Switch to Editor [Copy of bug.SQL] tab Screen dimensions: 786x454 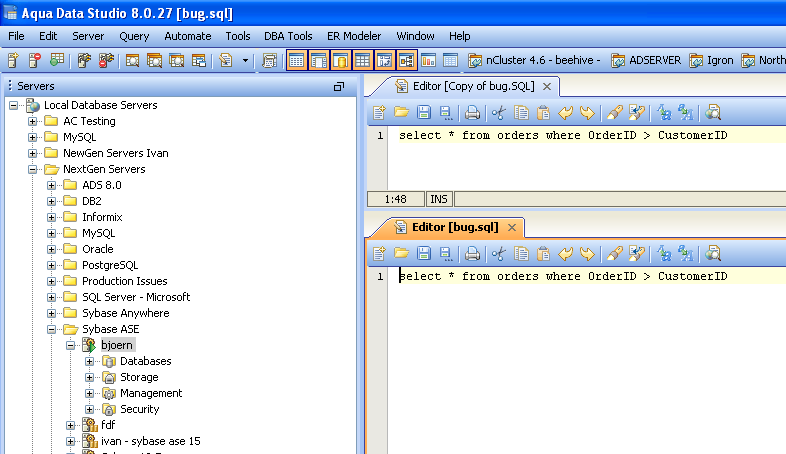pyautogui.click(x=473, y=86)
